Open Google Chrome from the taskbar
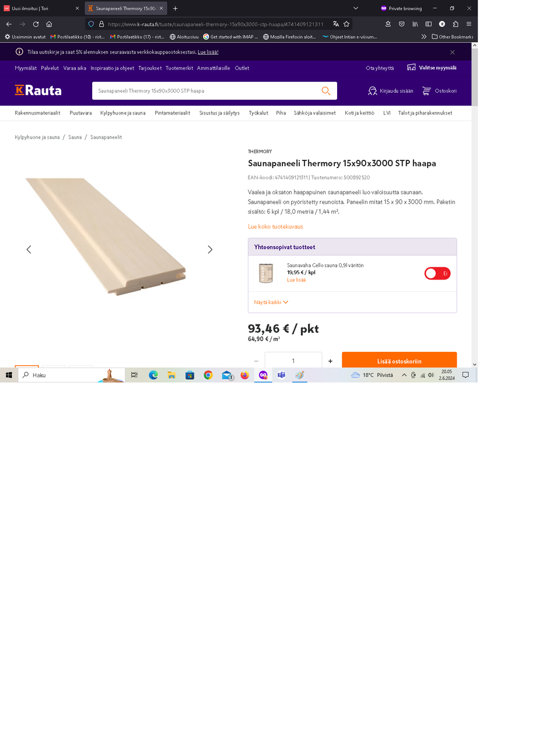560x747 pixels. pos(208,375)
